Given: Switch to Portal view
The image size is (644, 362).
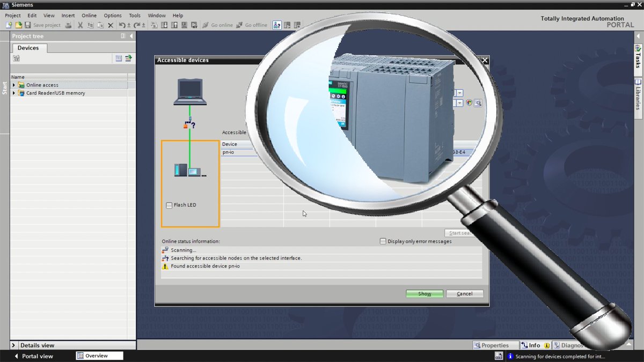Looking at the screenshot, I should point(34,356).
